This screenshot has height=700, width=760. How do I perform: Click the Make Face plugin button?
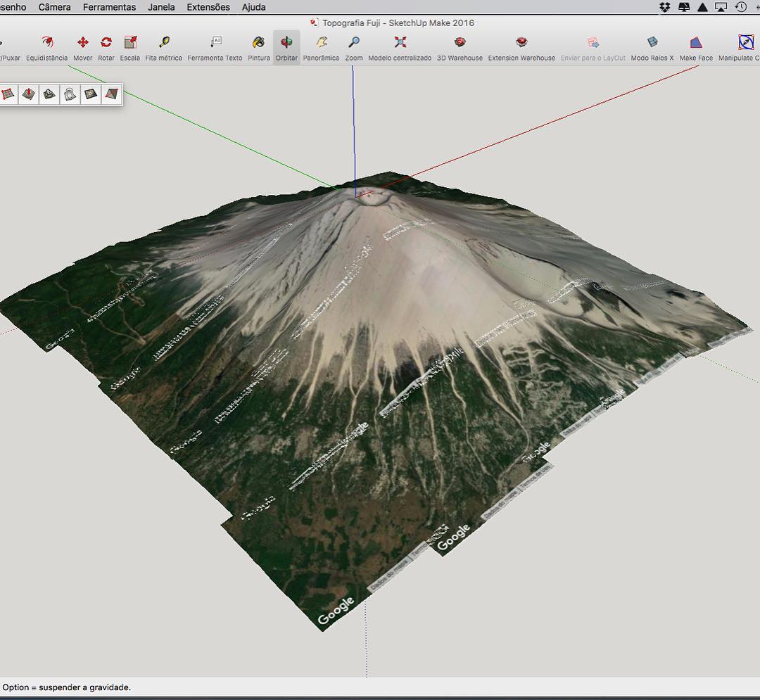tap(696, 43)
